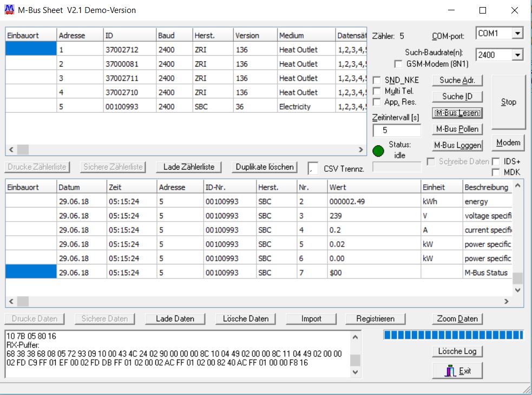The width and height of the screenshot is (532, 395).
Task: Select the Electricity meter row
Action: (x=186, y=107)
